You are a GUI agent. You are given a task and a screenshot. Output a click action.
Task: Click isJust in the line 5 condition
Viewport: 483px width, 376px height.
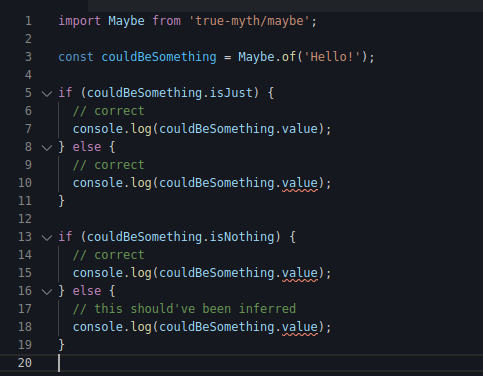tap(231, 93)
